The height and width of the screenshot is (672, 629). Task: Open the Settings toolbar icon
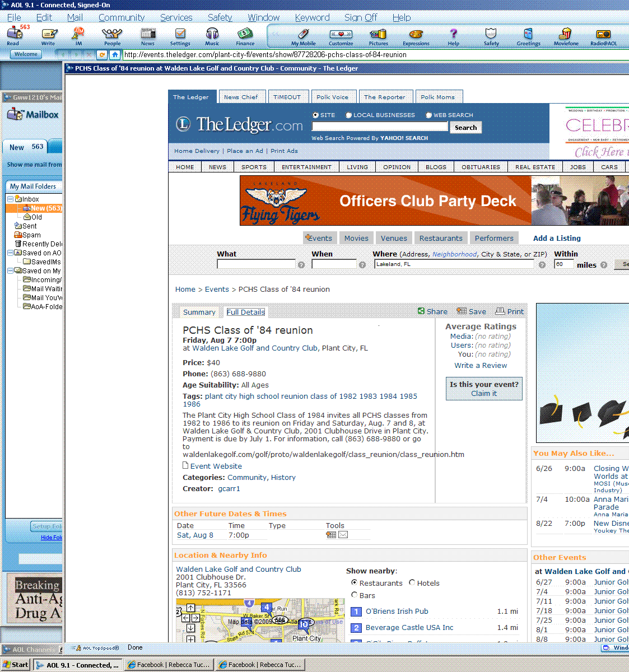180,36
